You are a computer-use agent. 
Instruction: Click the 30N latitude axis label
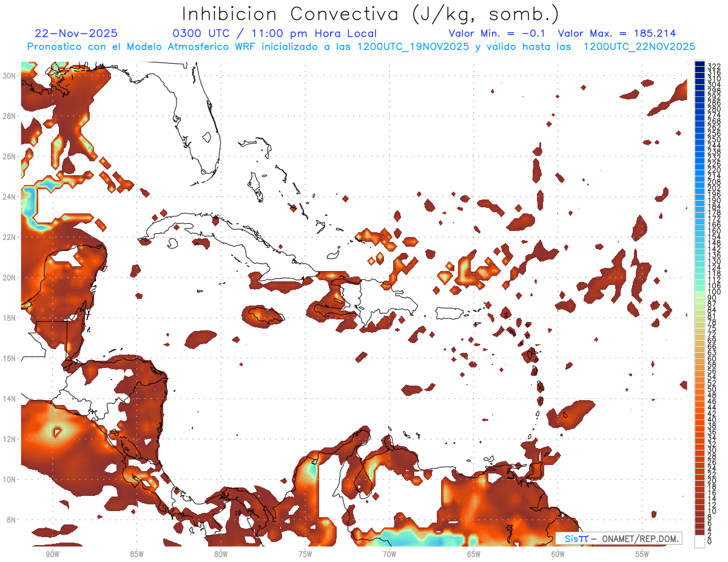coord(9,75)
